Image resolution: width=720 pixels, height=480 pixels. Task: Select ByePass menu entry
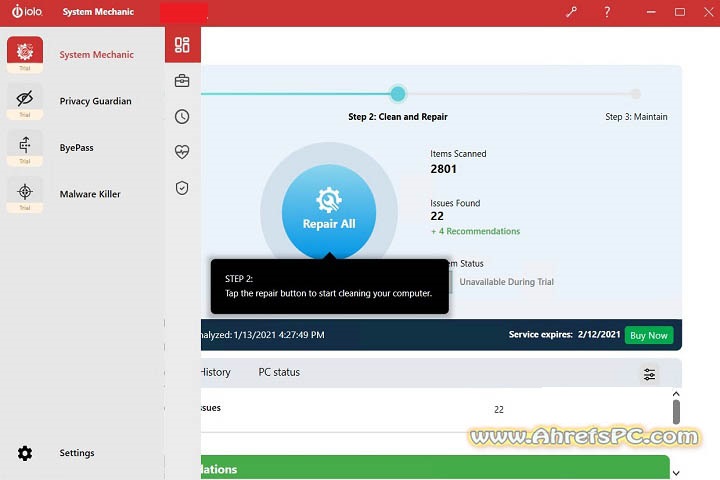(77, 147)
